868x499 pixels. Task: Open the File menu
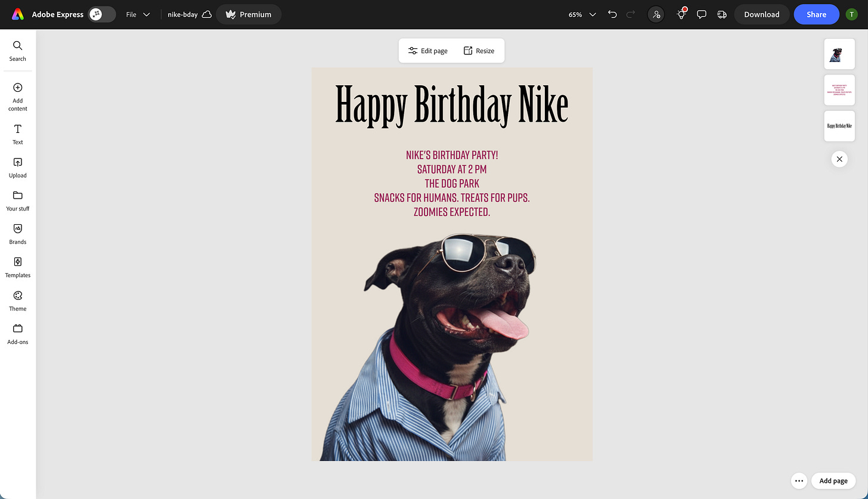(138, 14)
